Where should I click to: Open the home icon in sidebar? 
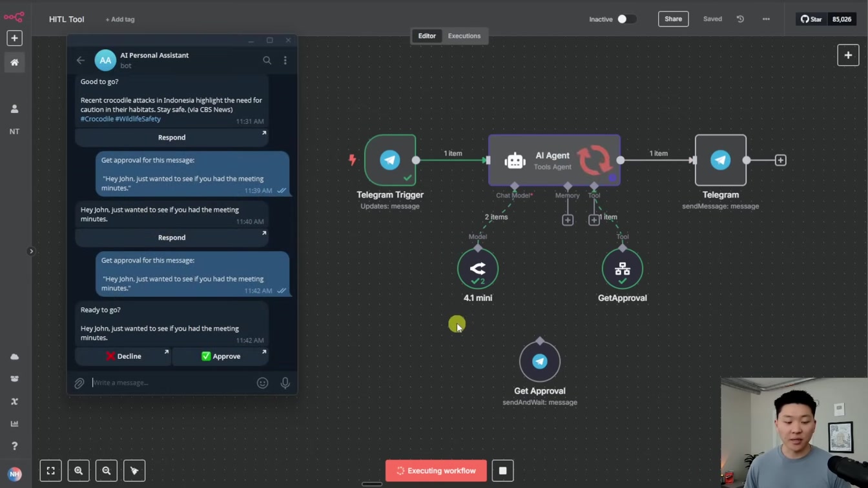(14, 63)
